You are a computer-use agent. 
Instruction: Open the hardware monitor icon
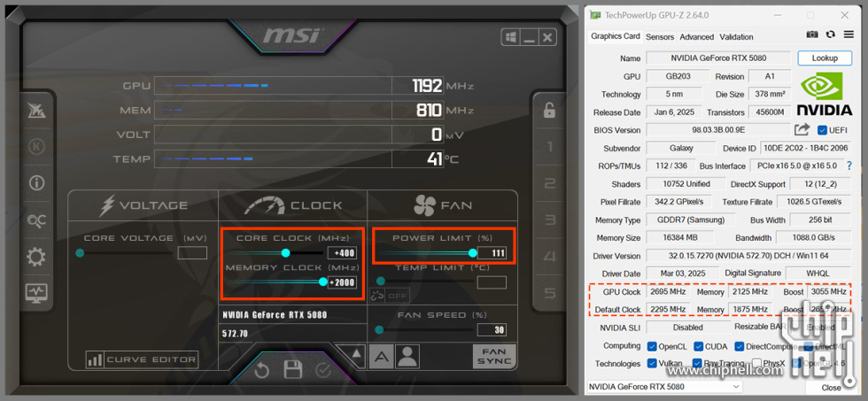tap(36, 293)
